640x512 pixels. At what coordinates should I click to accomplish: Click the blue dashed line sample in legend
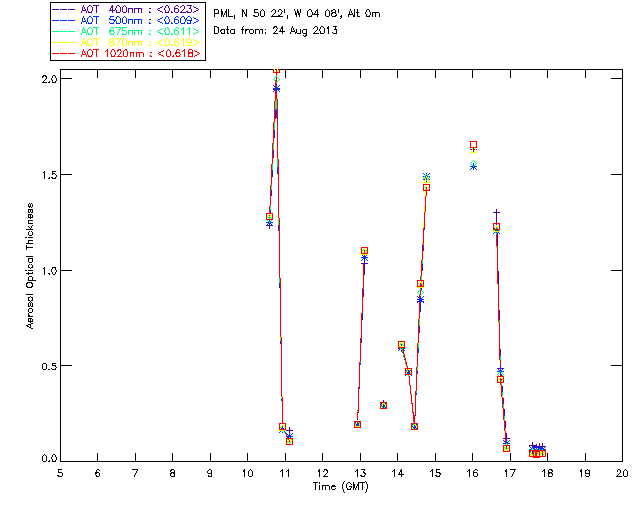(x=64, y=21)
